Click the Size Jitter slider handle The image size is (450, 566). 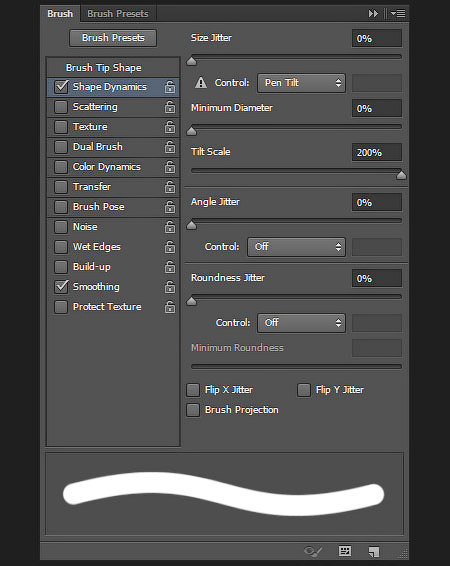point(191,61)
